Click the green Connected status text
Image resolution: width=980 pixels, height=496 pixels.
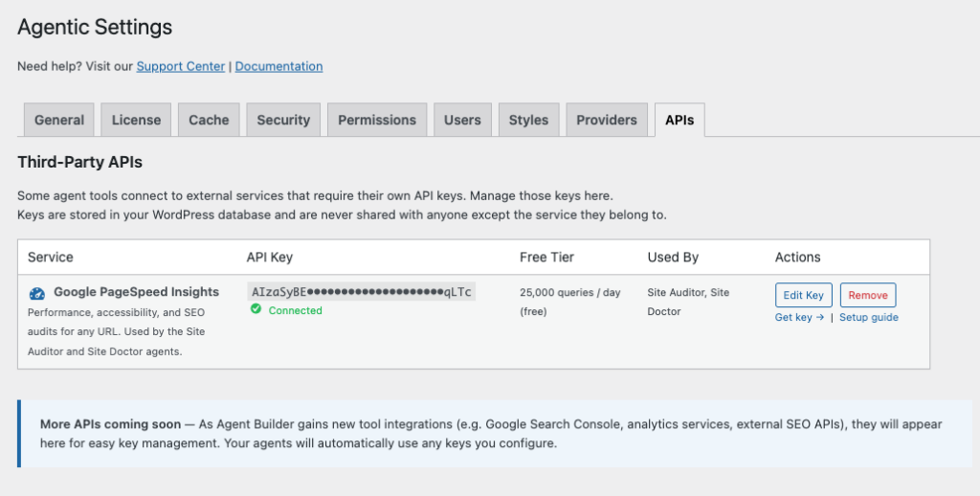[295, 310]
